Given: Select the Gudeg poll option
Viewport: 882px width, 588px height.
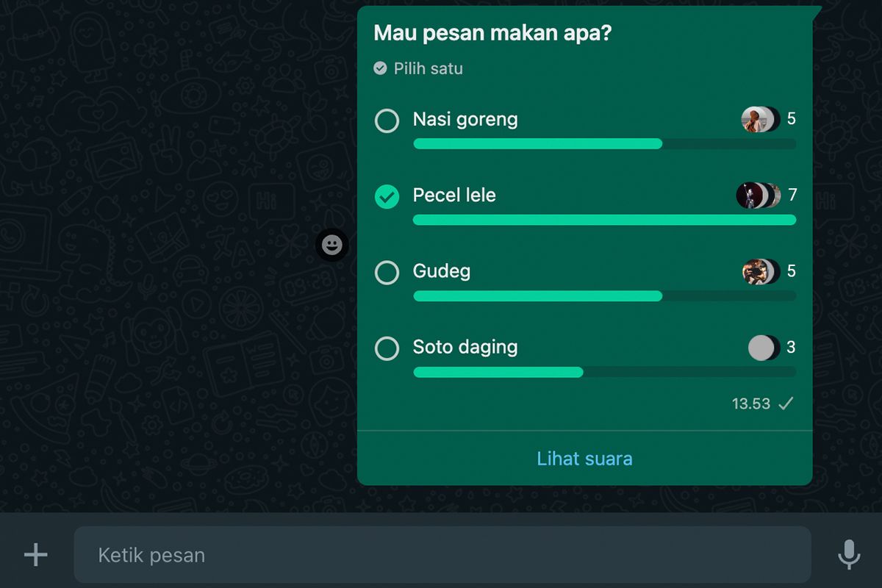Looking at the screenshot, I should [x=387, y=273].
